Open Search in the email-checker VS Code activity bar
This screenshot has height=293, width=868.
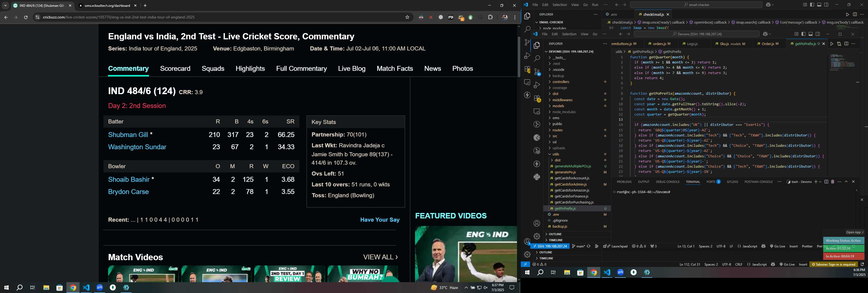pyautogui.click(x=527, y=29)
